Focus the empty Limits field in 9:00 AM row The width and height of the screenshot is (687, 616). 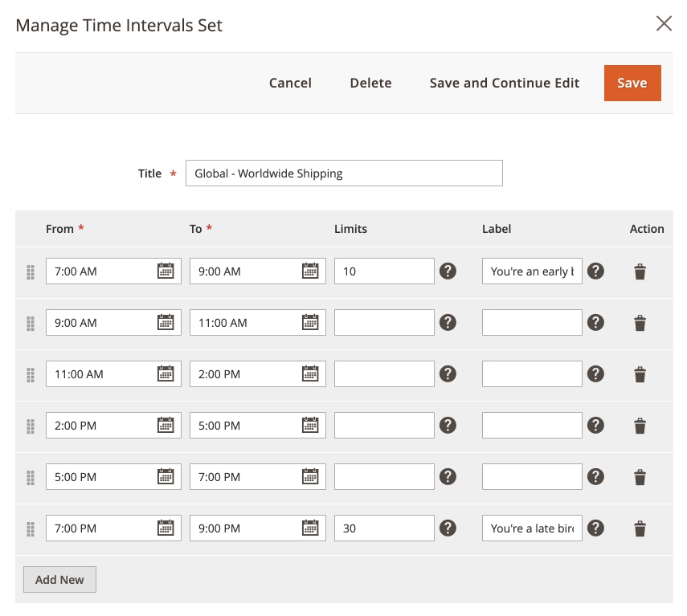[x=384, y=323]
